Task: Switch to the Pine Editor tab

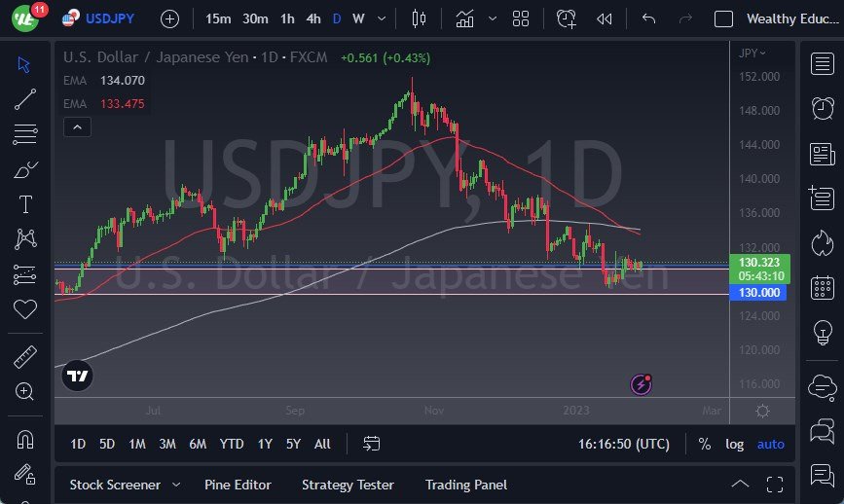Action: tap(238, 485)
